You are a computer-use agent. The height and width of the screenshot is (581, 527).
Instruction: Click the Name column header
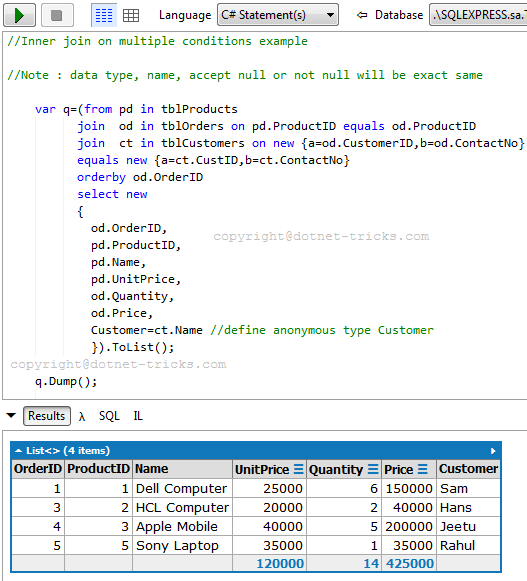click(x=182, y=469)
